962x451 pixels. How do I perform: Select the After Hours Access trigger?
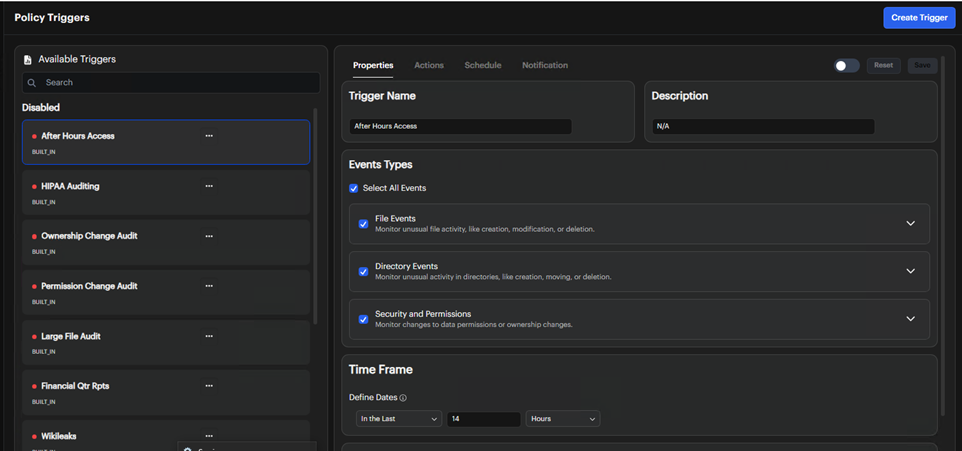click(166, 142)
